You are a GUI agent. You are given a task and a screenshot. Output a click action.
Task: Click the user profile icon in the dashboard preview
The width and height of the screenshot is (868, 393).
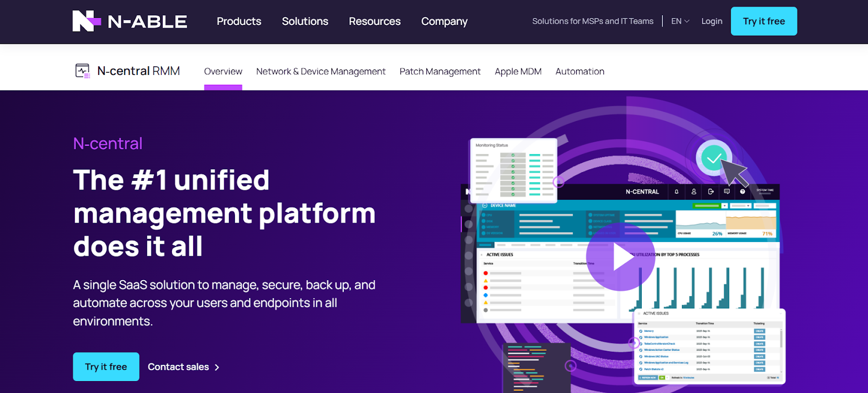693,192
